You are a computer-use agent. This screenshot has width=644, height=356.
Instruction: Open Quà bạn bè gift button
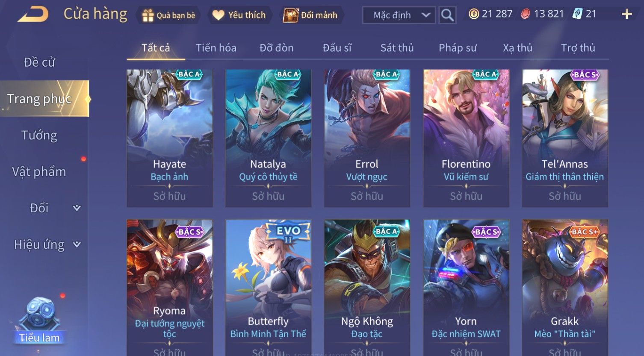(168, 15)
